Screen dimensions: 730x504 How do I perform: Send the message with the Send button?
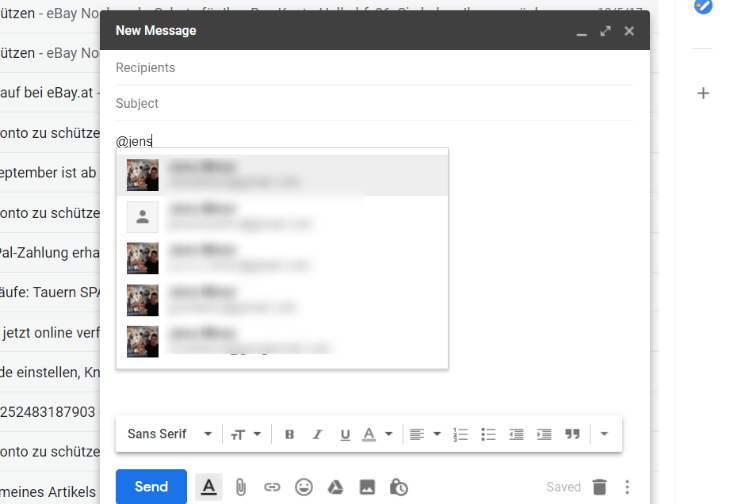coord(151,486)
